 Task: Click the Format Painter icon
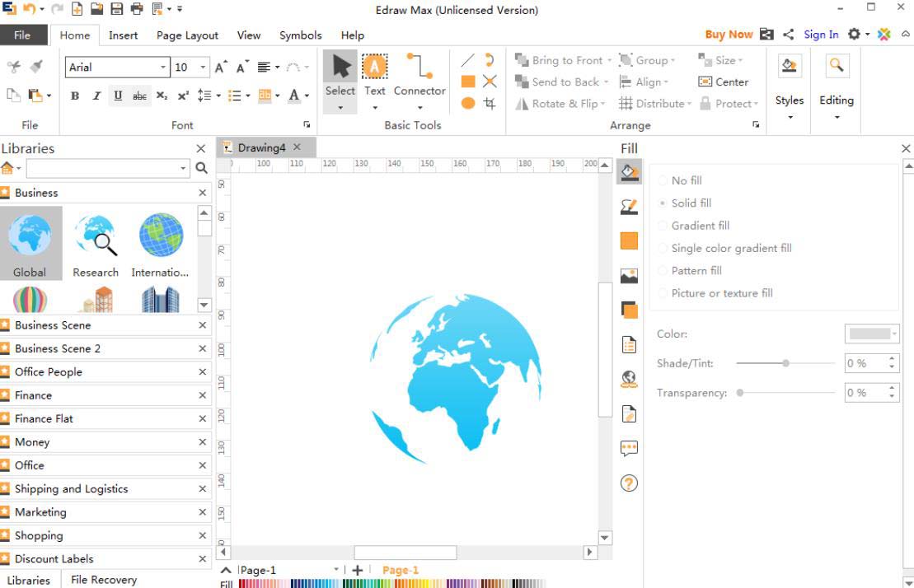click(x=37, y=67)
